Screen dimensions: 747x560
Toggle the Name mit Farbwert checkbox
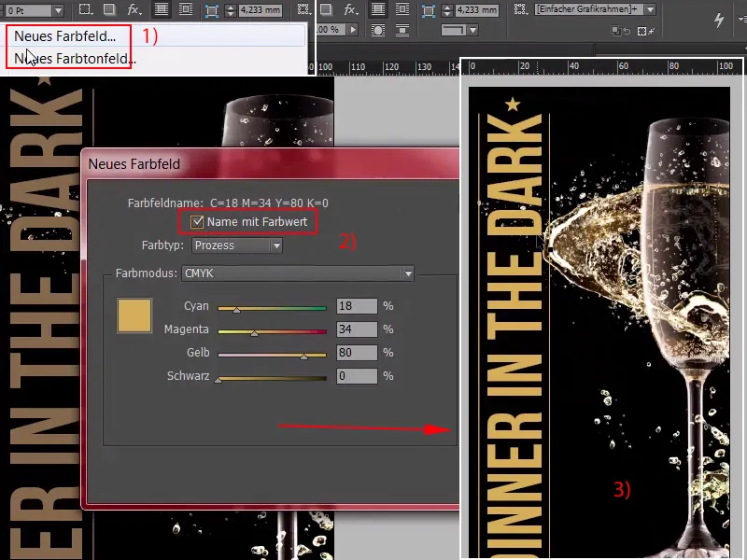197,222
